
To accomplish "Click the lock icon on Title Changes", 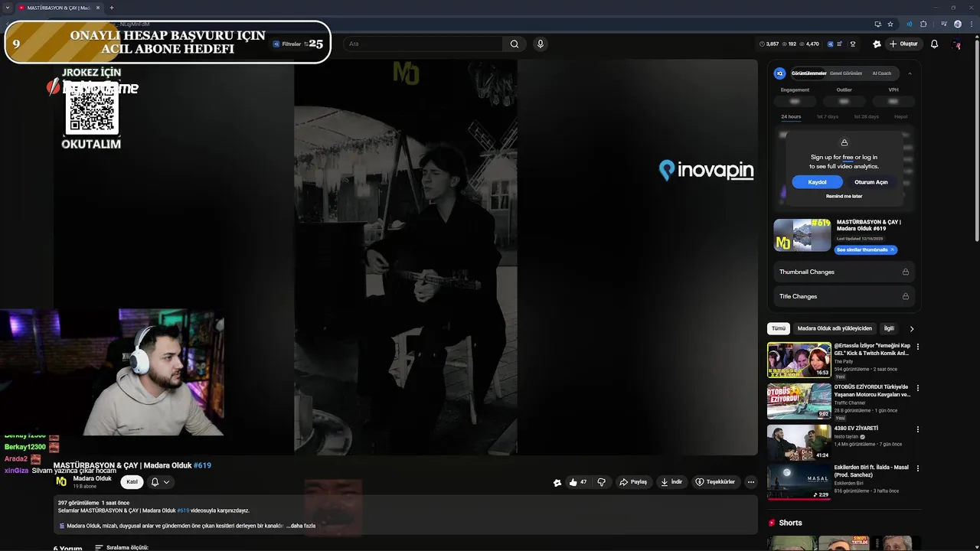I will [x=906, y=296].
